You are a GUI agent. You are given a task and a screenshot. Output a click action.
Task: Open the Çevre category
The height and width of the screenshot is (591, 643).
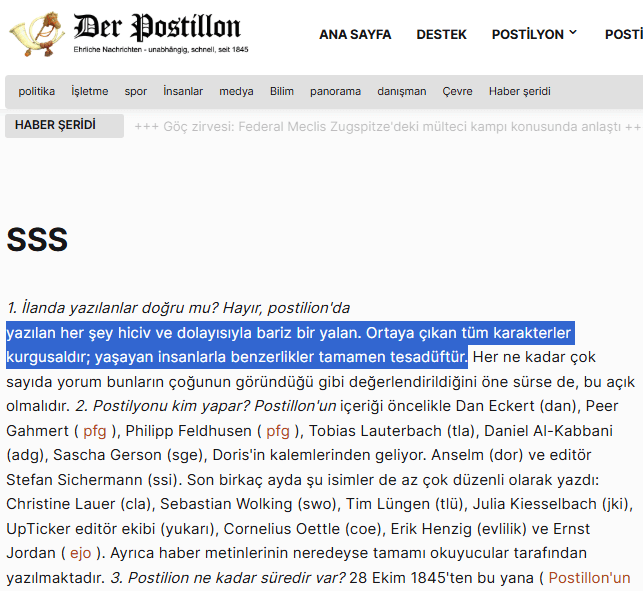pos(457,91)
